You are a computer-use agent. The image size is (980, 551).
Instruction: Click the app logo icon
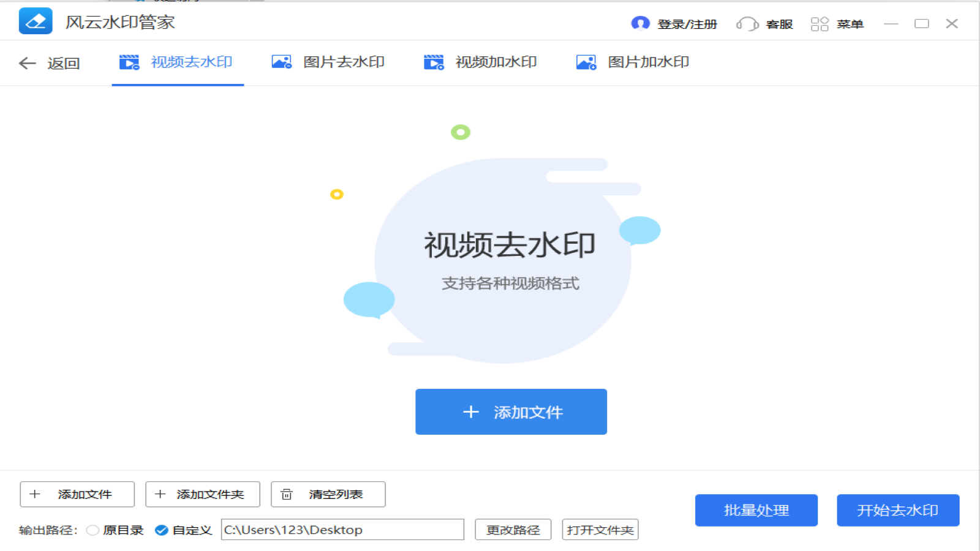click(36, 21)
